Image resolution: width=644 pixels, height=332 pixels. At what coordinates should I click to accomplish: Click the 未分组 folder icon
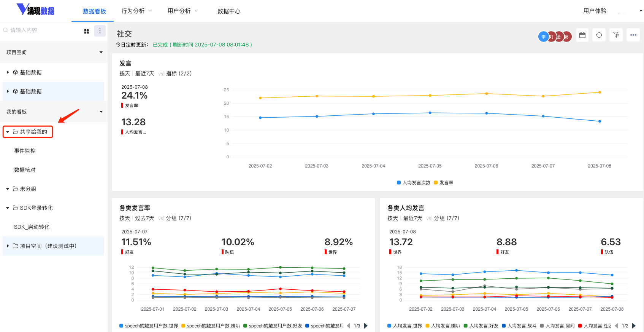click(16, 189)
